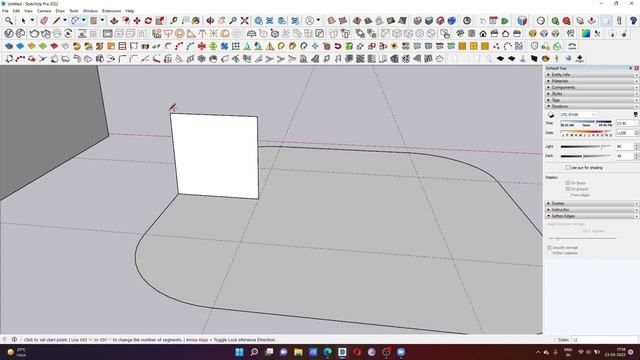Screen dimensions: 640x360
Task: Open Microsoft Edge from the taskbar
Action: coord(328,352)
